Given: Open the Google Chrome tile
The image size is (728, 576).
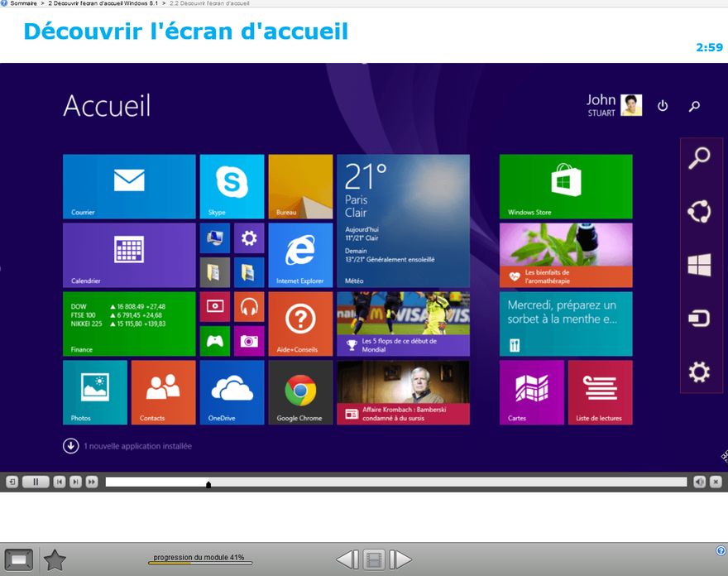Looking at the screenshot, I should coord(299,391).
